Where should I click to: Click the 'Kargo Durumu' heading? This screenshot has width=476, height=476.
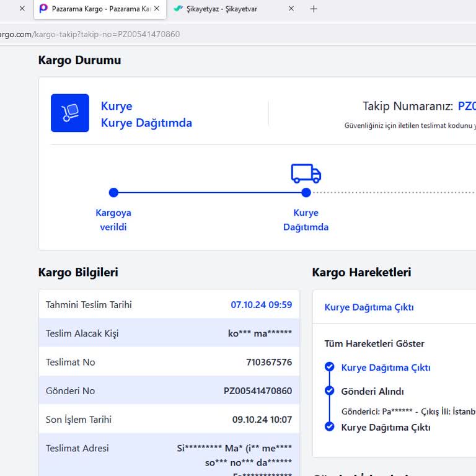tap(79, 60)
